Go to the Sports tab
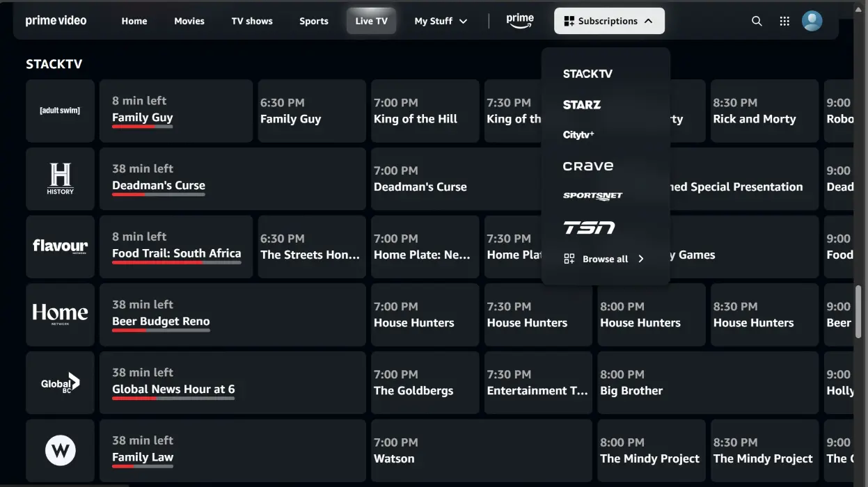The image size is (868, 487). (x=314, y=21)
